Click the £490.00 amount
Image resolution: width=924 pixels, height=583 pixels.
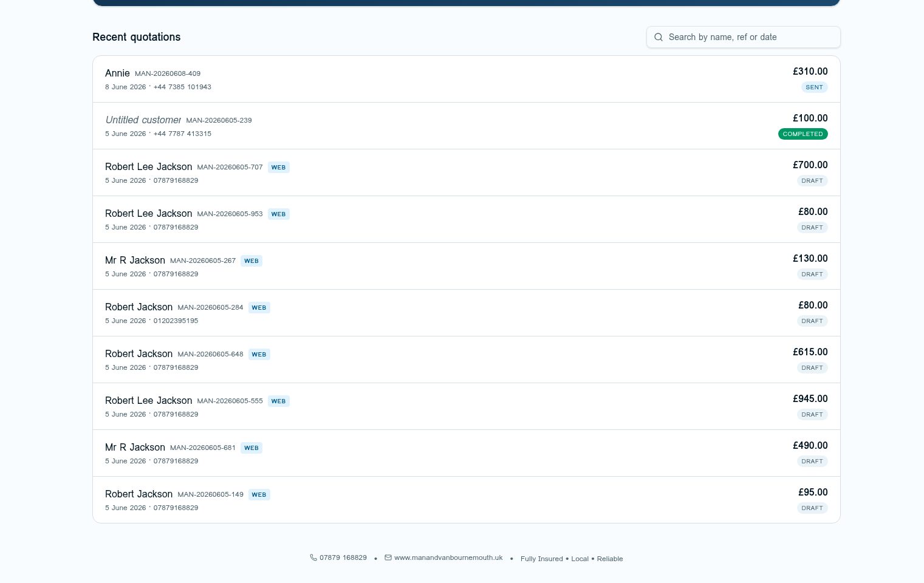coord(810,446)
